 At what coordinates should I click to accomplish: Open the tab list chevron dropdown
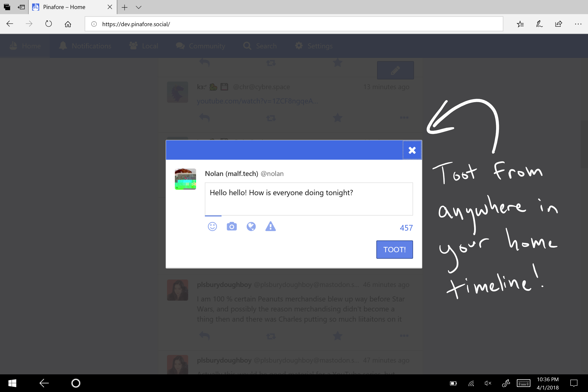139,7
